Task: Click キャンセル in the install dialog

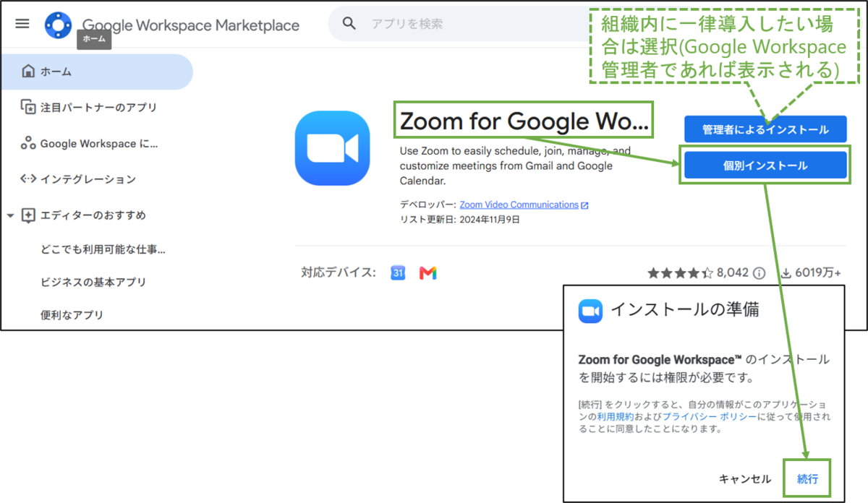Action: (x=745, y=478)
